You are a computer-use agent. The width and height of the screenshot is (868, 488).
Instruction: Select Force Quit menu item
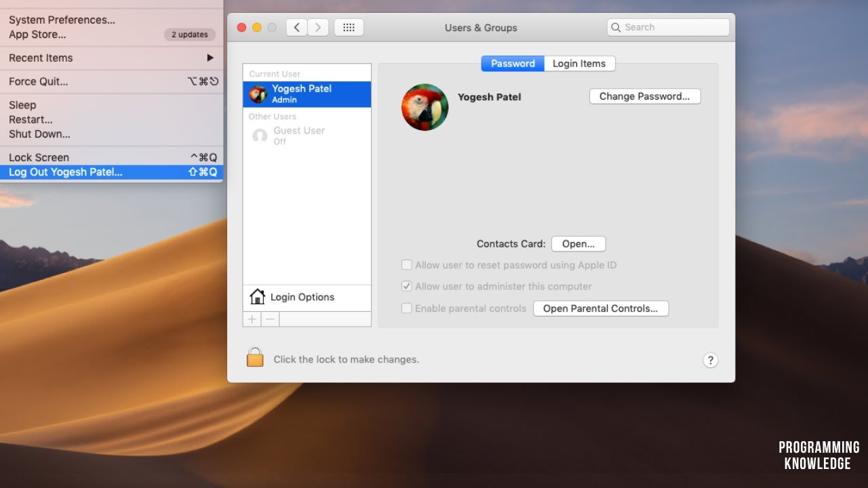[x=111, y=81]
